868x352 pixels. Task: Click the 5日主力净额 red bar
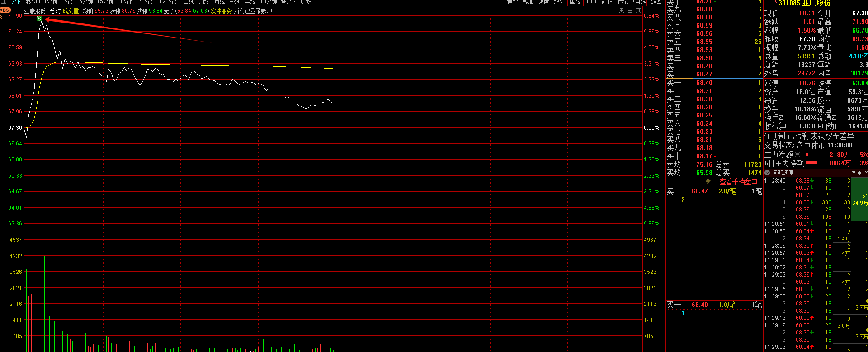[x=811, y=163]
